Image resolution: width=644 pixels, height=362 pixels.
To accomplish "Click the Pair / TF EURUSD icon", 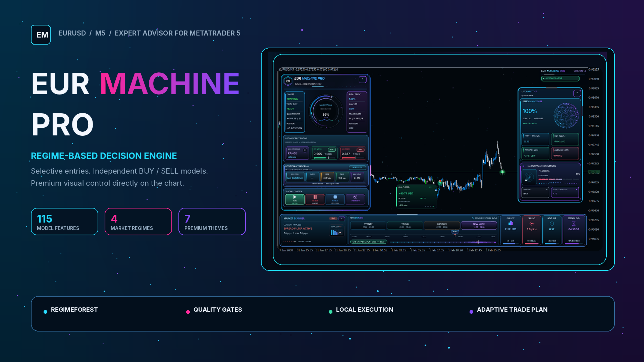I will [511, 223].
